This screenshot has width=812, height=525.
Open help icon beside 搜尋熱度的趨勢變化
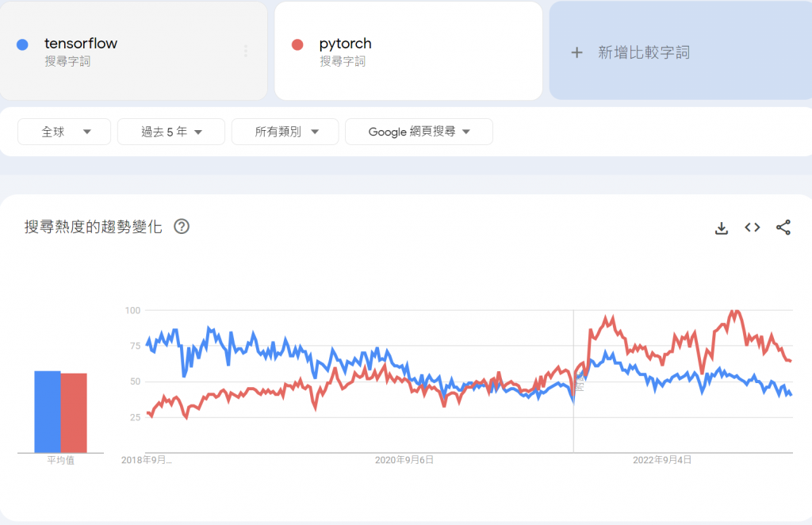[182, 227]
